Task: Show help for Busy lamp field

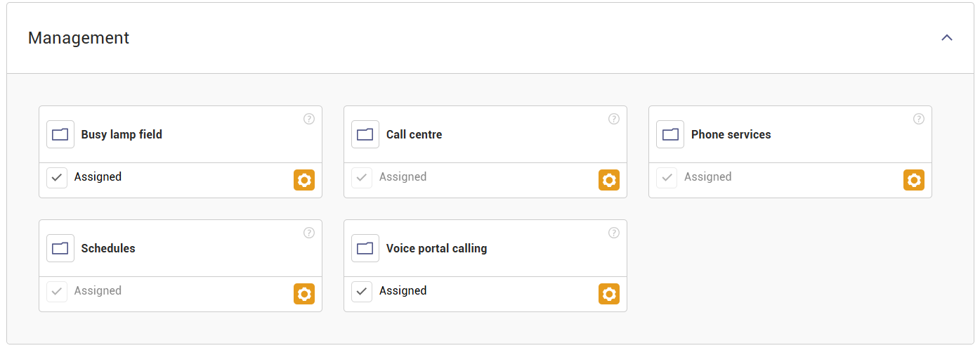Action: (x=309, y=119)
